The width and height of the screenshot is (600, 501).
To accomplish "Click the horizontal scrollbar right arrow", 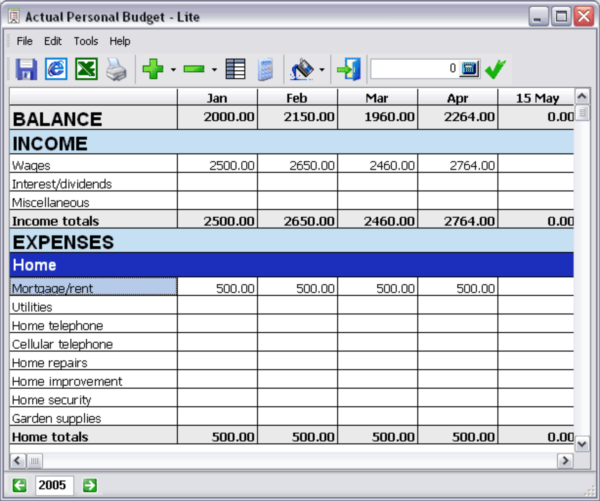I will point(565,460).
